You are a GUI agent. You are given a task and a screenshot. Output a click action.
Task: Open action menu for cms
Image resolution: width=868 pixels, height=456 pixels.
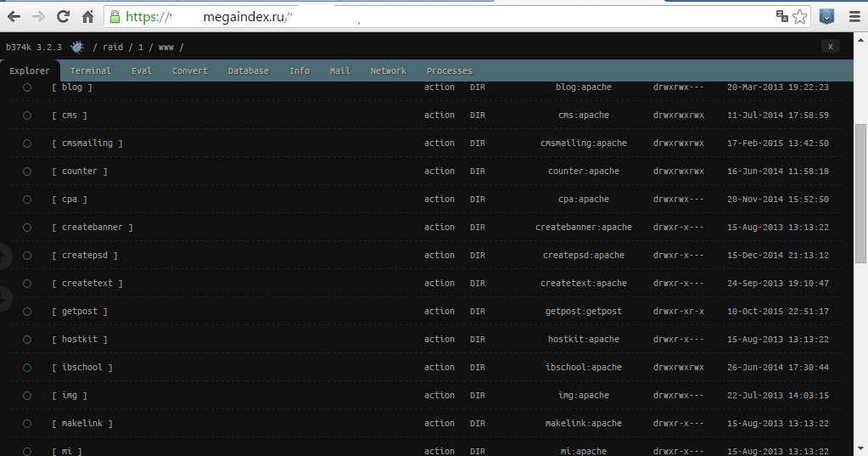pos(440,115)
